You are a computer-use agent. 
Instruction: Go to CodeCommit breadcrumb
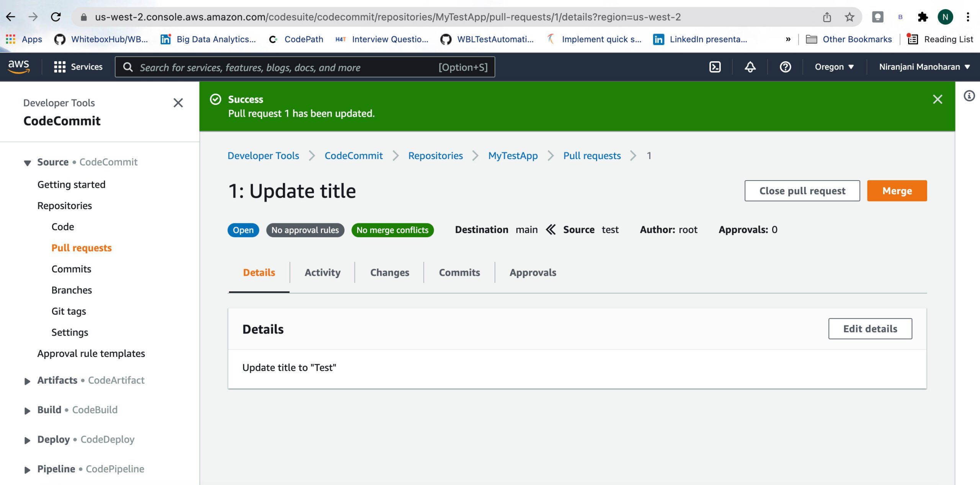tap(353, 155)
